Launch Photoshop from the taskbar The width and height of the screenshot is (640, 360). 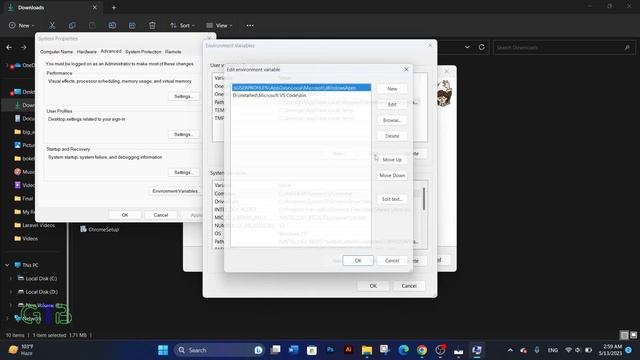click(x=330, y=350)
